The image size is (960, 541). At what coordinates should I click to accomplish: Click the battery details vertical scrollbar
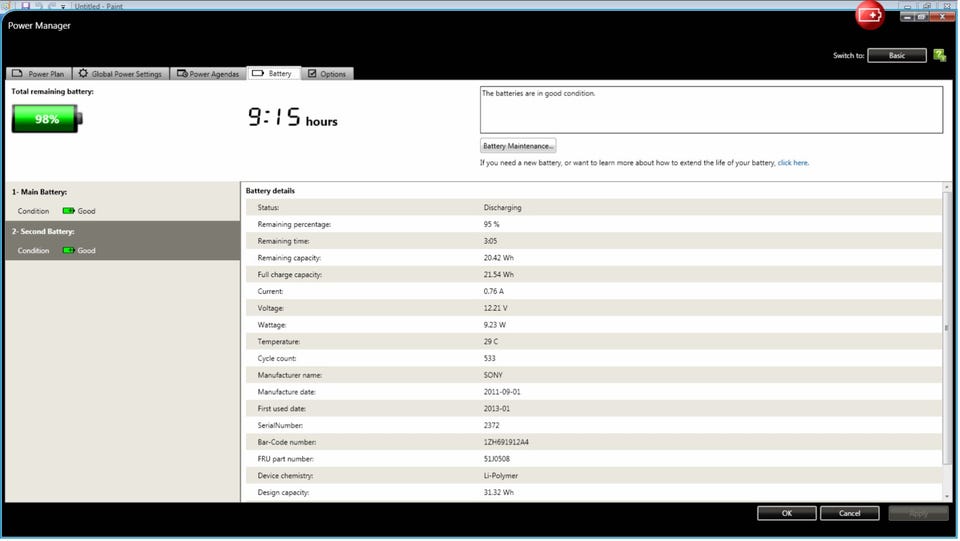(946, 327)
